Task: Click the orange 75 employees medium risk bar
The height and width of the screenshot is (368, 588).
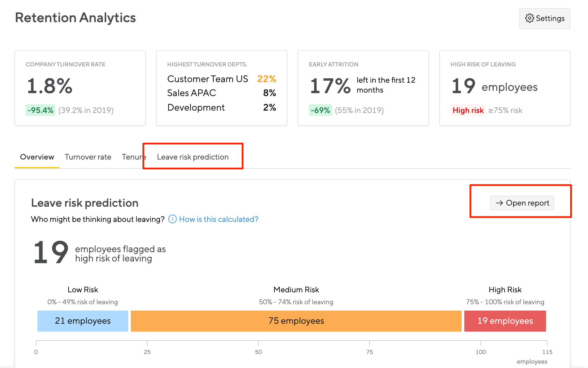Action: point(296,321)
